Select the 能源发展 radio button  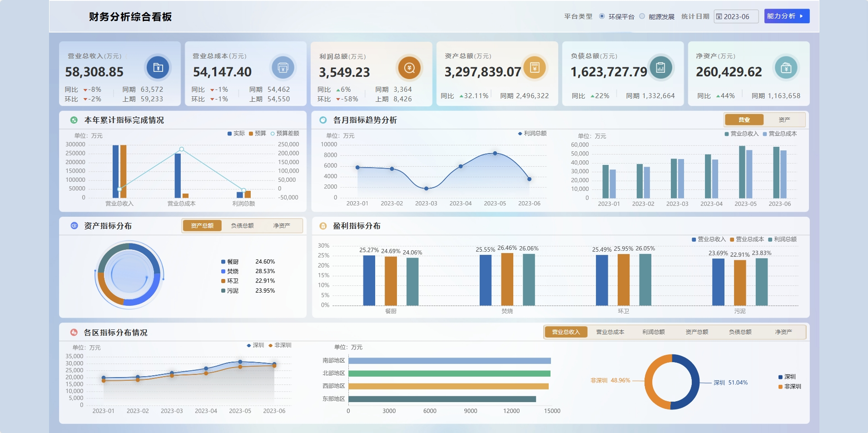[x=642, y=16]
